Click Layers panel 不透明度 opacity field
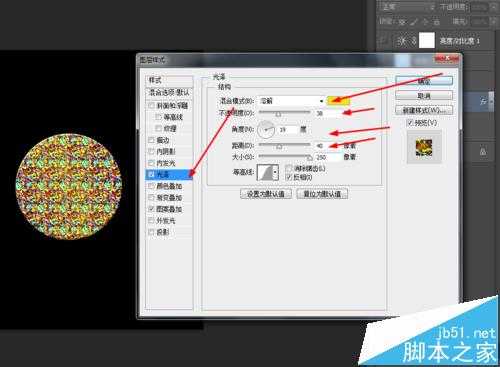The width and height of the screenshot is (500, 367). pyautogui.click(x=479, y=7)
